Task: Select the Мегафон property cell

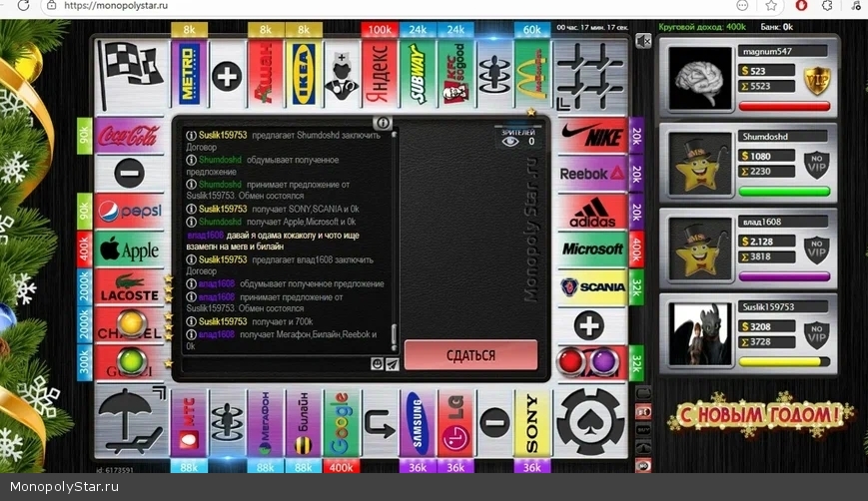Action: (x=265, y=423)
